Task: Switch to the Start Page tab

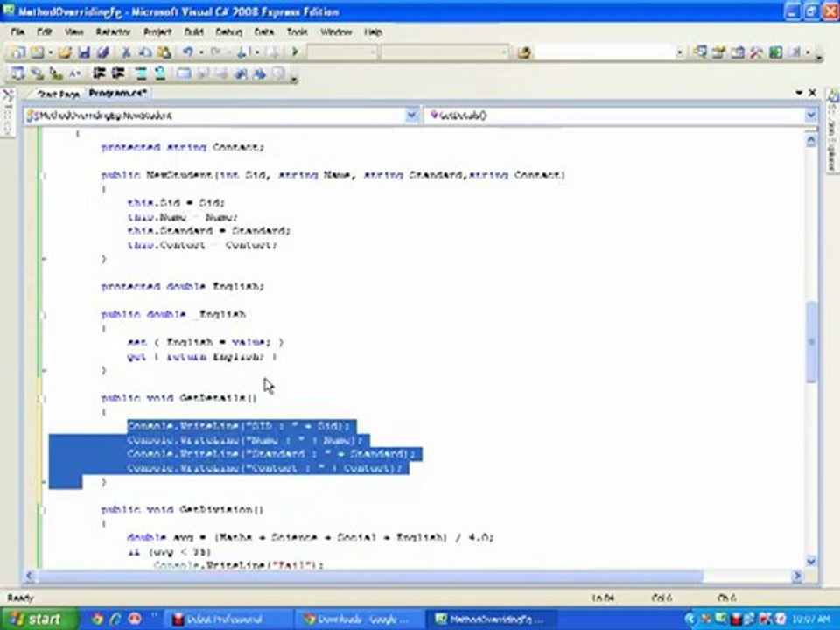Action: (x=59, y=94)
